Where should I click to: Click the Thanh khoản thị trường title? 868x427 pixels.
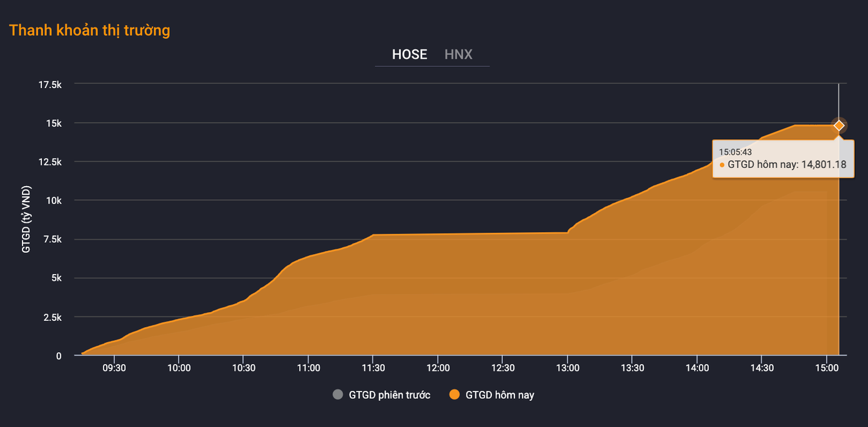point(89,30)
